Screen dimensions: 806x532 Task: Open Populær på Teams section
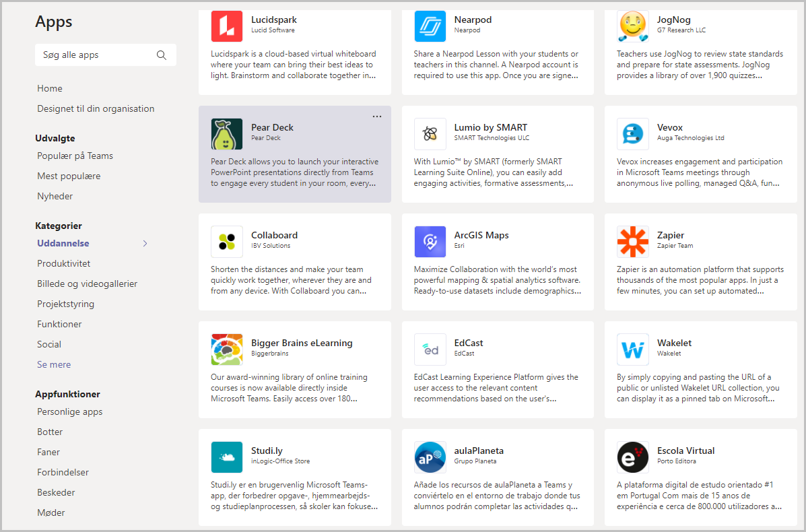coord(75,156)
